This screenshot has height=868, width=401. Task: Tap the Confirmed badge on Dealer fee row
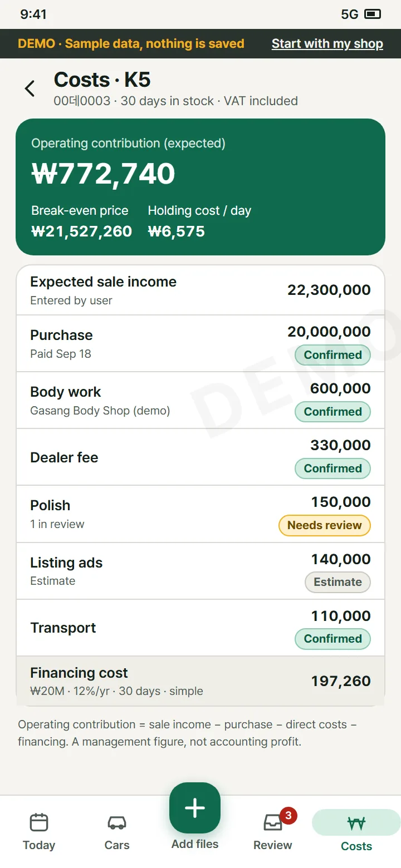pos(332,468)
